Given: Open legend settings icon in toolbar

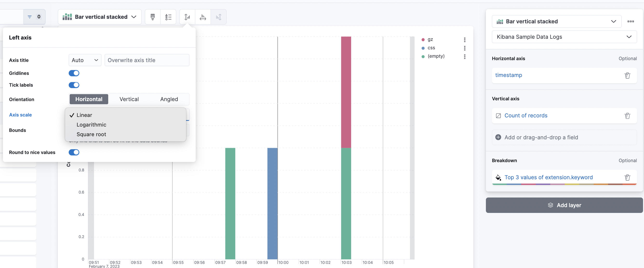Looking at the screenshot, I should click(x=168, y=17).
